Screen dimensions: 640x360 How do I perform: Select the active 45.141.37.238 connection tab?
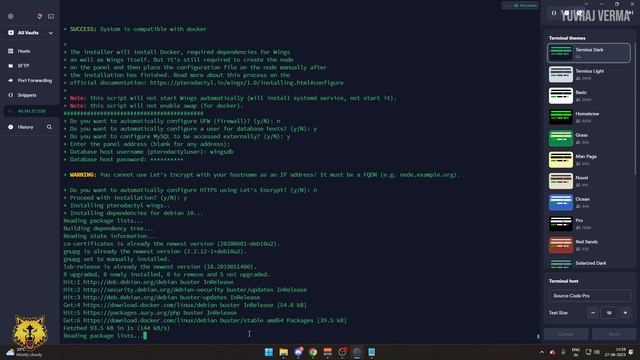[30, 111]
